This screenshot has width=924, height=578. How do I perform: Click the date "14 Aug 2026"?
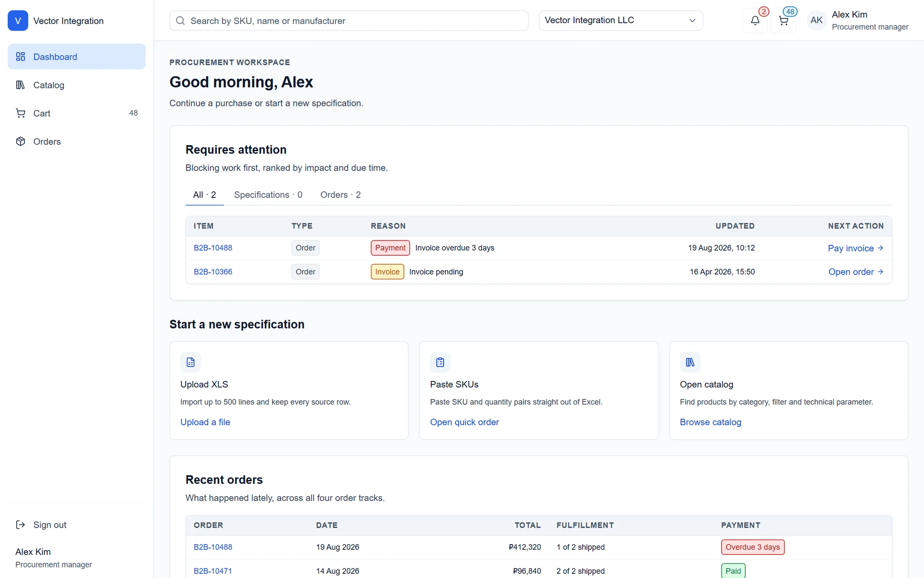click(x=338, y=571)
